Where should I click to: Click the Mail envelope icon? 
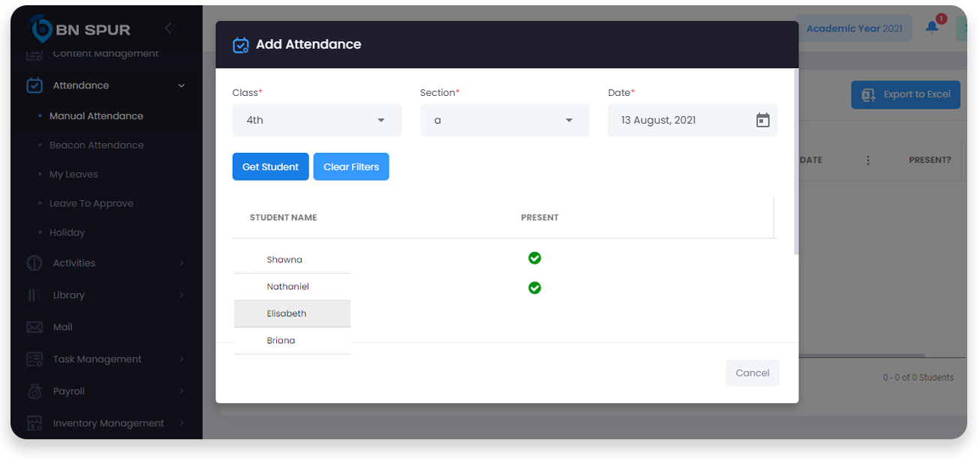[x=35, y=327]
